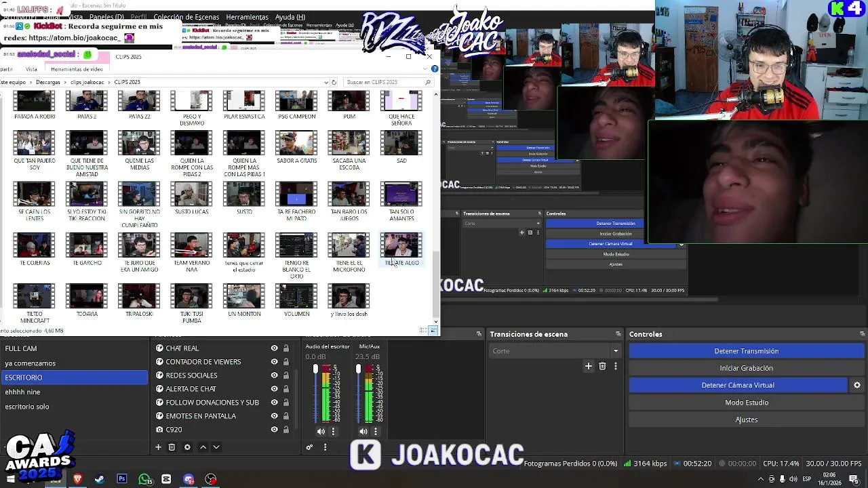Open Photoshop from the taskbar
The width and height of the screenshot is (868, 488).
[x=122, y=479]
